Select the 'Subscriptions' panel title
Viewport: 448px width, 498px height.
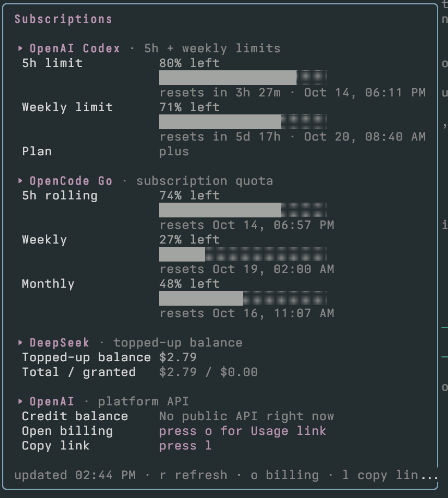[63, 19]
